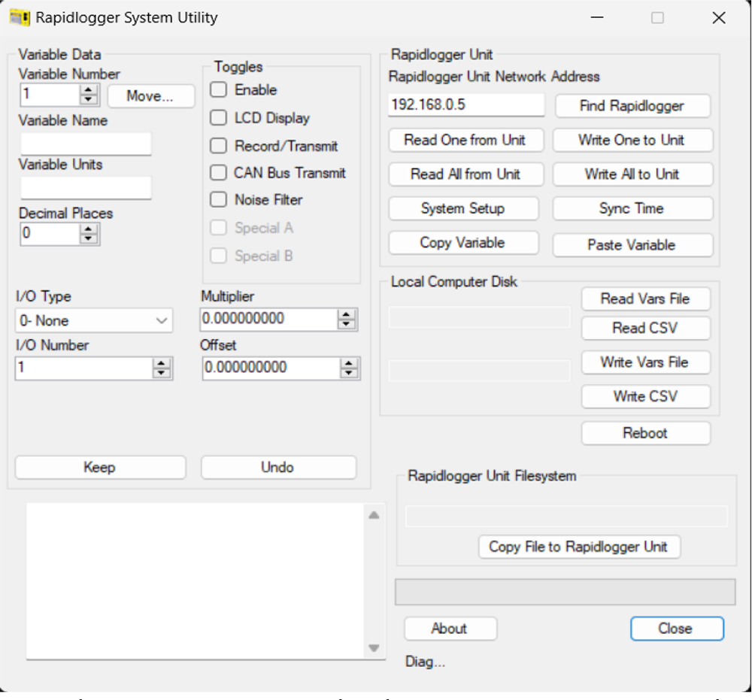Screen dimensions: 752x700
Task: Decrease the Variable Number spinner
Action: pos(89,99)
